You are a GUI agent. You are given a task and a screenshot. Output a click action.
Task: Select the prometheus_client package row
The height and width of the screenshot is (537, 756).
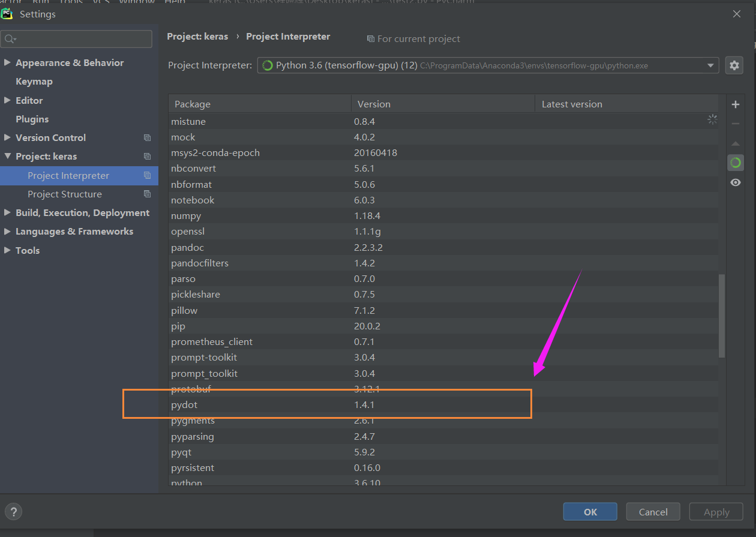click(x=443, y=341)
